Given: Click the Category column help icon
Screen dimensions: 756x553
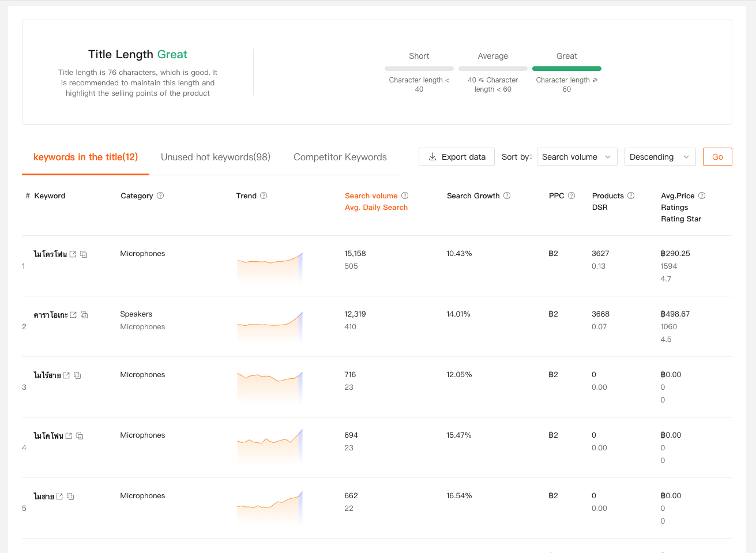Looking at the screenshot, I should [160, 195].
